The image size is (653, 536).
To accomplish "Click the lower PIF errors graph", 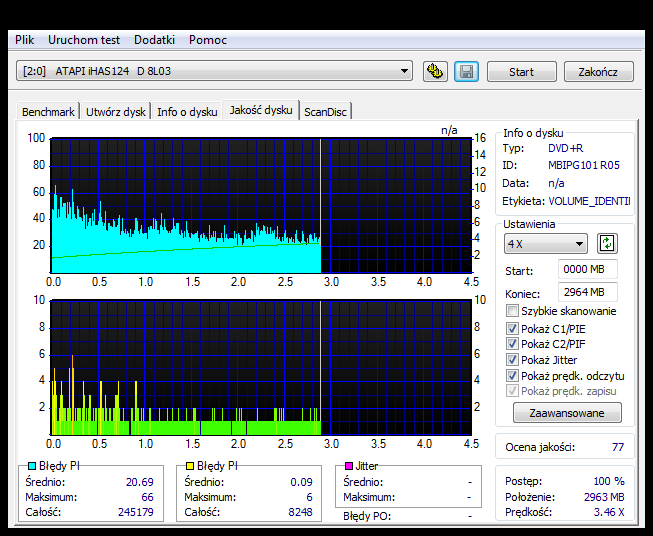I will click(x=261, y=367).
